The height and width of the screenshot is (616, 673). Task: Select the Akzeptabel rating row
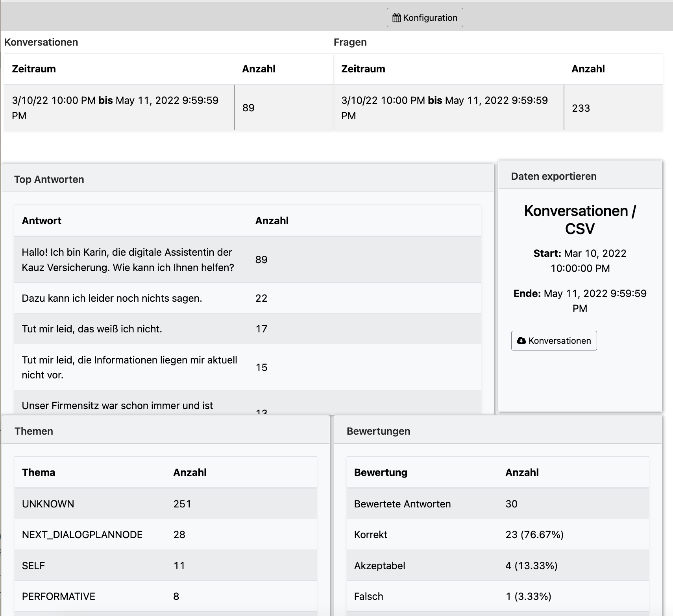pos(498,566)
